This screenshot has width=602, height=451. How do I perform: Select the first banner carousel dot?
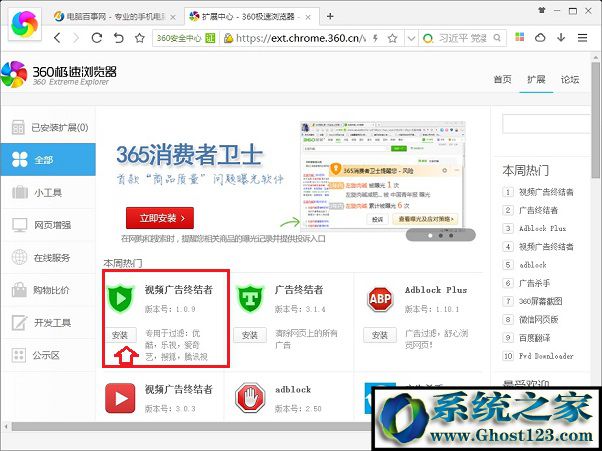click(x=430, y=235)
